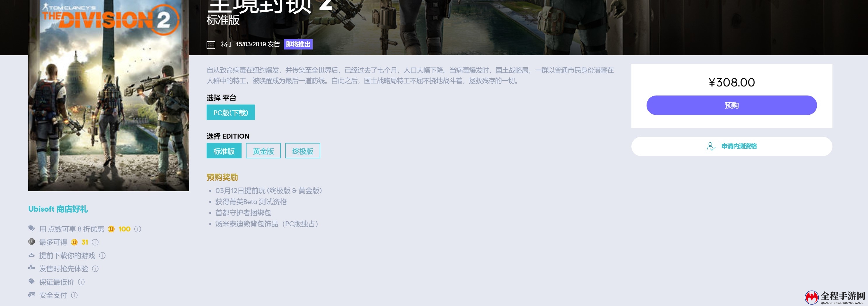The image size is (868, 306).
Task: Click the icon beside 发售时抢先体验
Action: (32, 268)
